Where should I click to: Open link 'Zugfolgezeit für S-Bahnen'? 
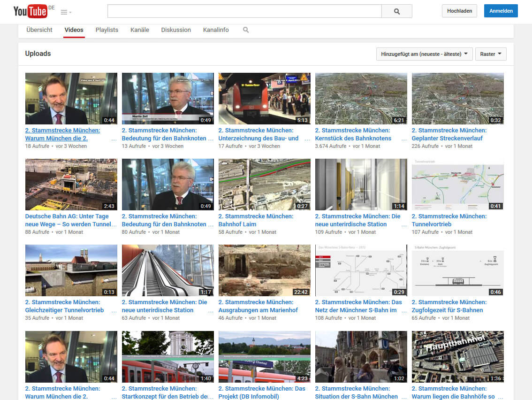[x=447, y=310]
